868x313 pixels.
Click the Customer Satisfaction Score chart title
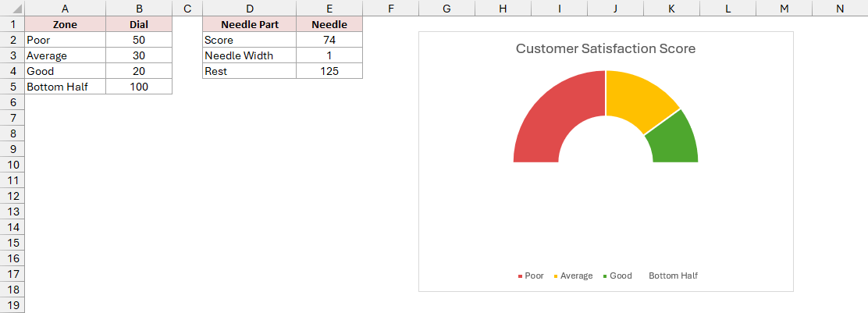pyautogui.click(x=606, y=48)
